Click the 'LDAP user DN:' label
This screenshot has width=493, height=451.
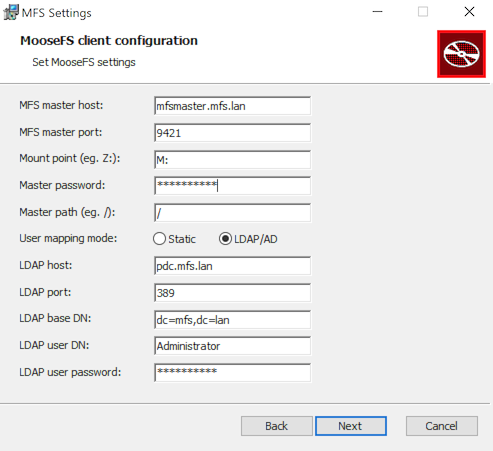pyautogui.click(x=54, y=345)
